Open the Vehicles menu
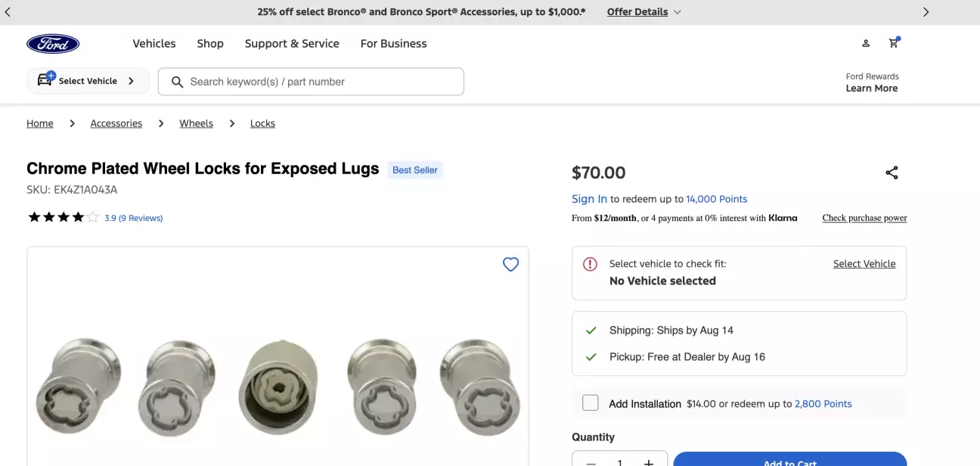The image size is (980, 466). point(154,44)
